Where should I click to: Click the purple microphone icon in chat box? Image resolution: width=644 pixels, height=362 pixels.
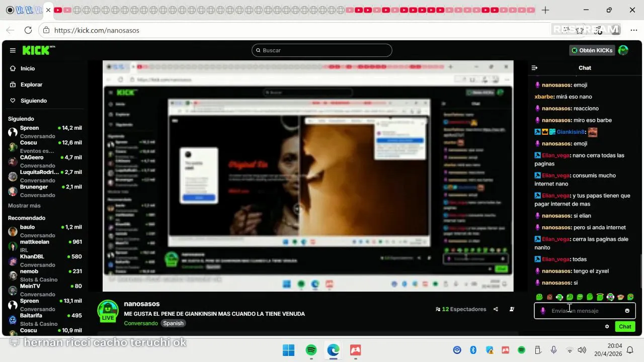pyautogui.click(x=542, y=311)
